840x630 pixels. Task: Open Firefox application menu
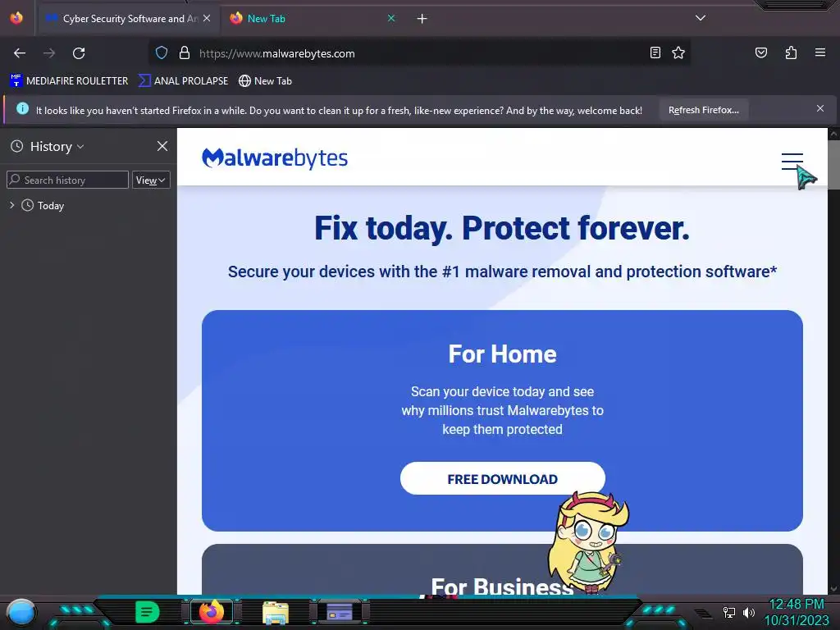point(819,52)
